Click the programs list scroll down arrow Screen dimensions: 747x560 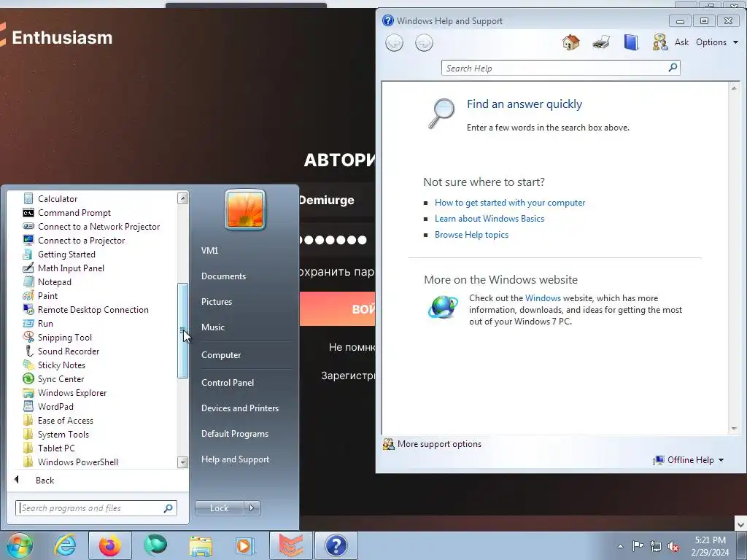182,462
